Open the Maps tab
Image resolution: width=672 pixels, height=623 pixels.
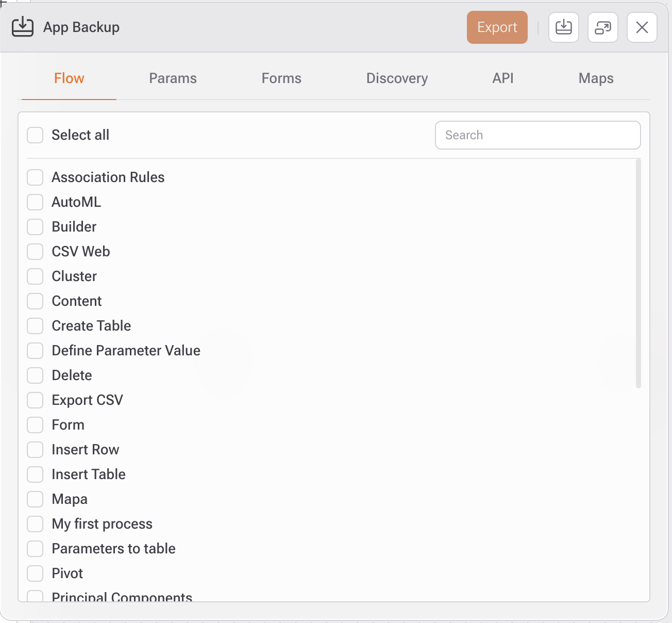(x=596, y=78)
